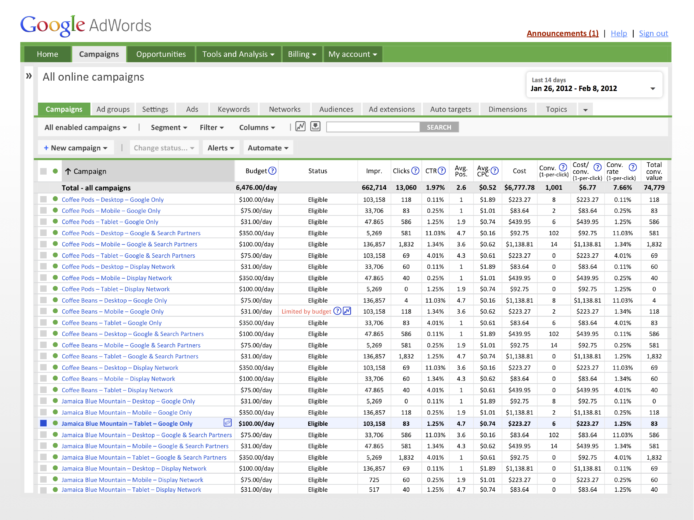Open the Automate dropdown
The height and width of the screenshot is (520, 694).
[268, 148]
